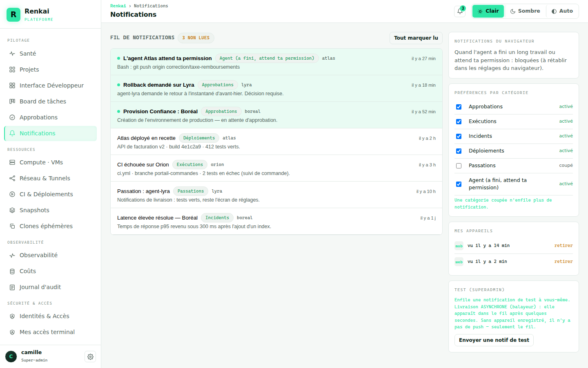Click the camille user profile name

tap(31, 352)
